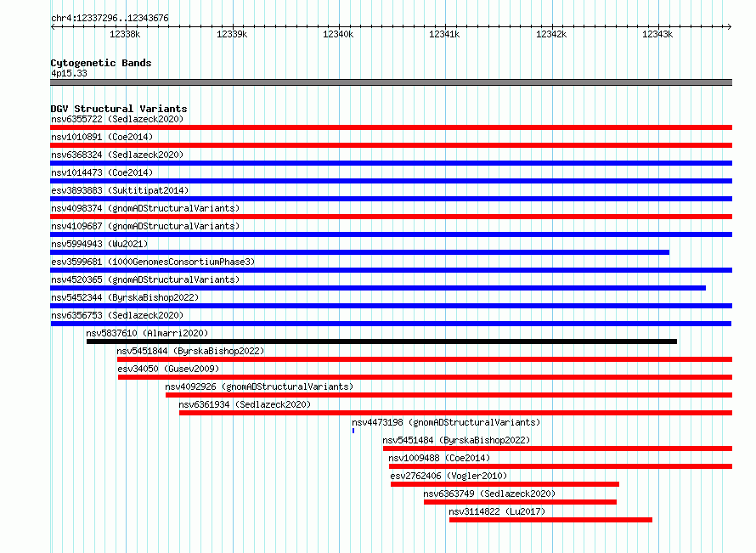The width and height of the screenshot is (756, 553).
Task: Open nsv6361934 (Sedlazeck2020) label
Action: pos(245,404)
